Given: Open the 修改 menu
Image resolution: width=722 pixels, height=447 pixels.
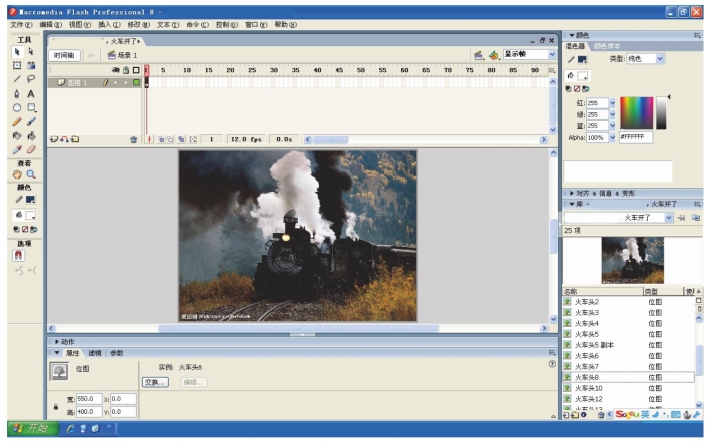Looking at the screenshot, I should [x=139, y=24].
